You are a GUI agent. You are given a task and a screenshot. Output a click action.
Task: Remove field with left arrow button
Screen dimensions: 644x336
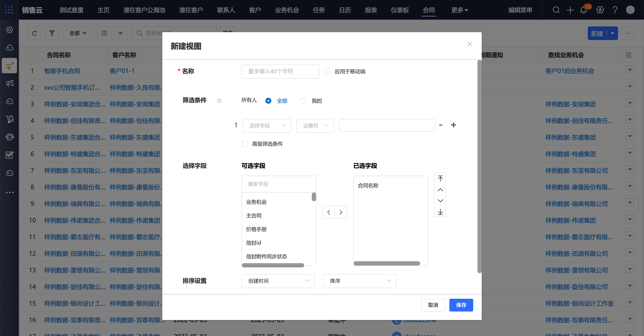click(x=329, y=212)
